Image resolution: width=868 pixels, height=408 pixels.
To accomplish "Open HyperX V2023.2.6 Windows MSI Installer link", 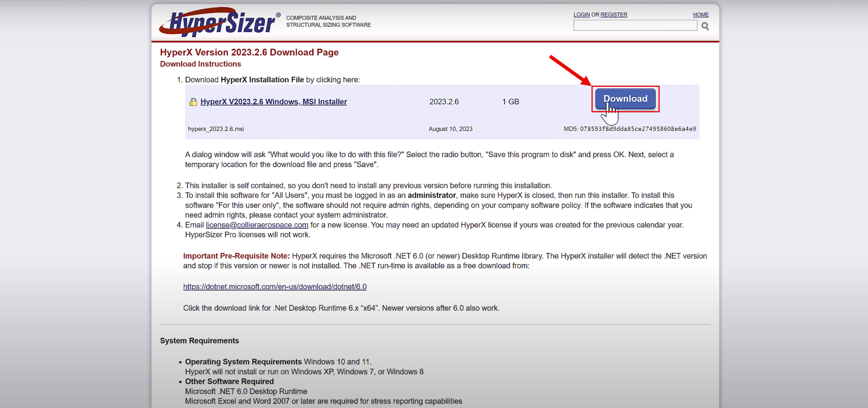I will click(273, 102).
